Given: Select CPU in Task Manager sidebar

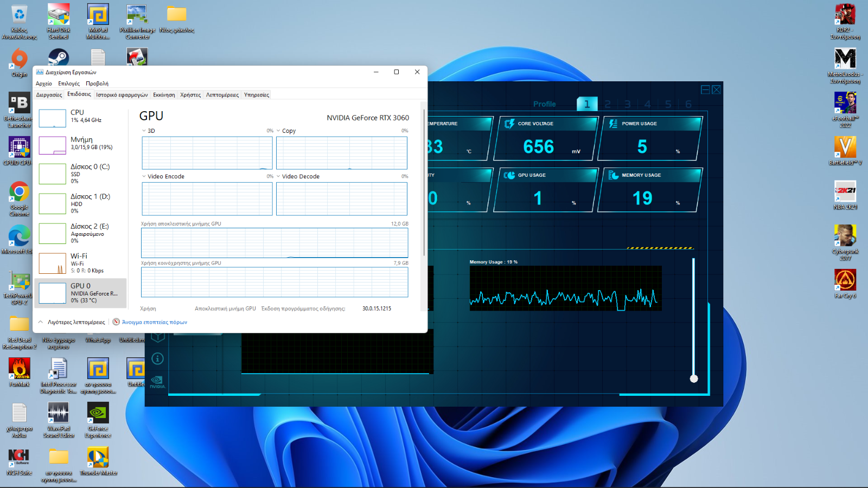Looking at the screenshot, I should (x=81, y=117).
